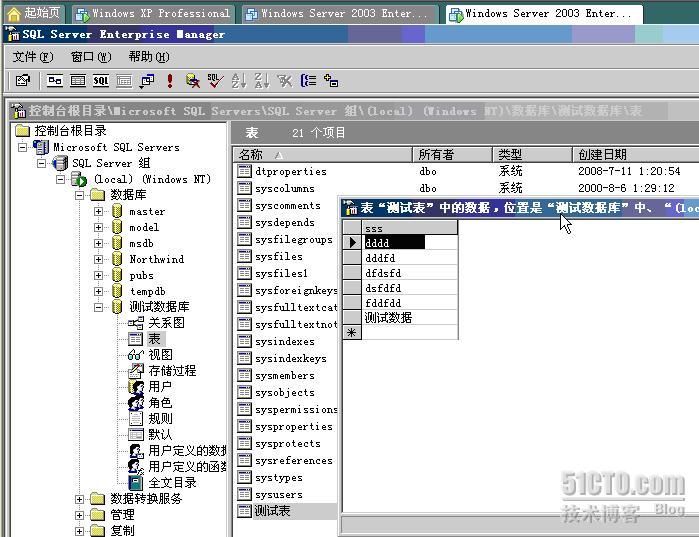Image resolution: width=699 pixels, height=537 pixels.
Task: Click the Sort Descending toolbar icon
Action: [x=262, y=81]
